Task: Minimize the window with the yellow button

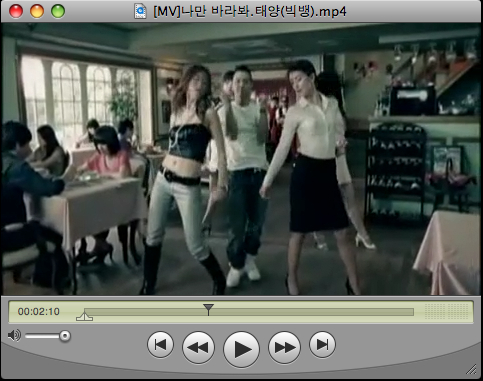Action: (37, 11)
